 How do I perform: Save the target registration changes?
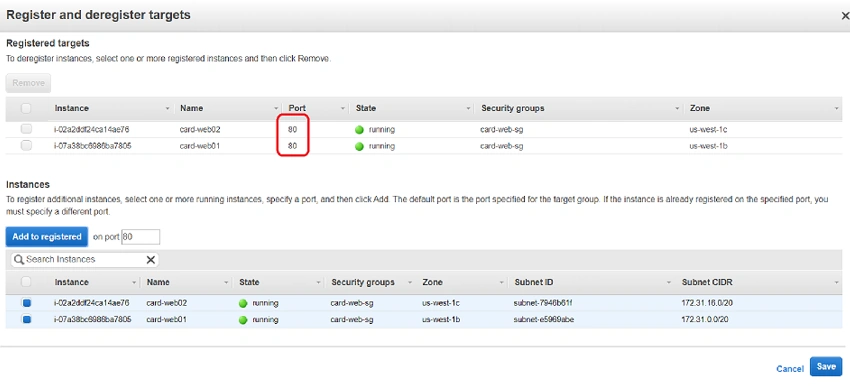pyautogui.click(x=826, y=367)
